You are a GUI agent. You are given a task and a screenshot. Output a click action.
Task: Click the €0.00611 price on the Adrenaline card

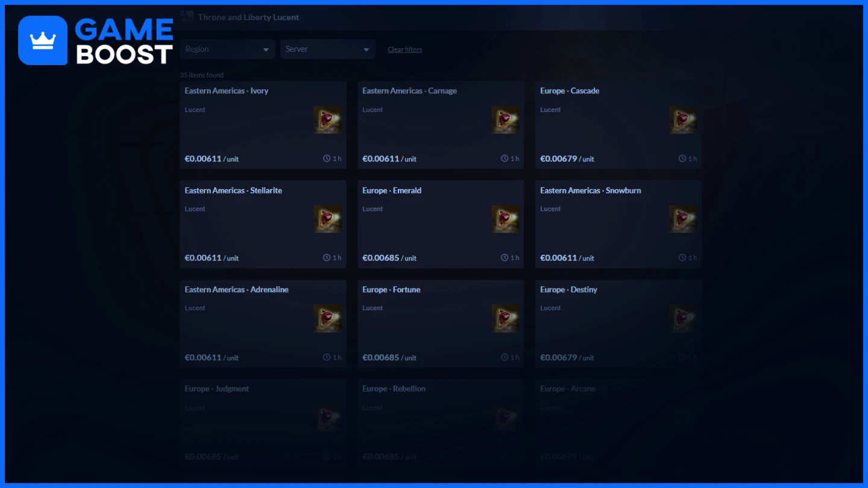click(x=203, y=357)
